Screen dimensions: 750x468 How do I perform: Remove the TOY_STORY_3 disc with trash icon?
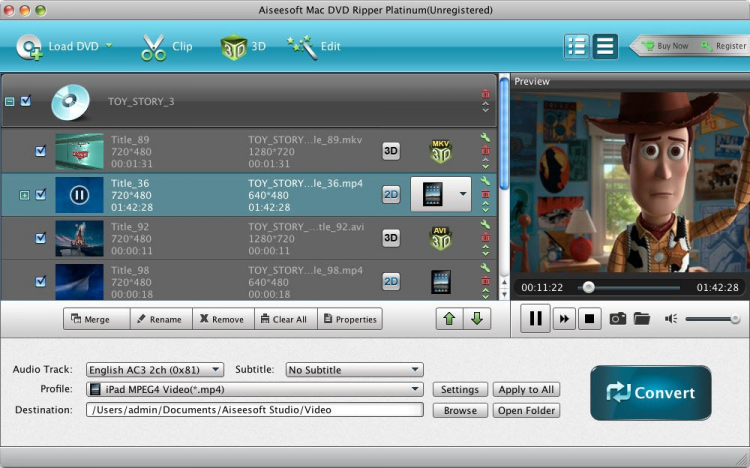click(x=485, y=93)
